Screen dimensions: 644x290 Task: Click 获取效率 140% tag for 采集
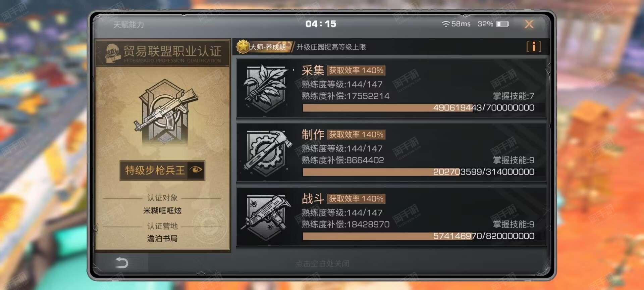coord(356,70)
